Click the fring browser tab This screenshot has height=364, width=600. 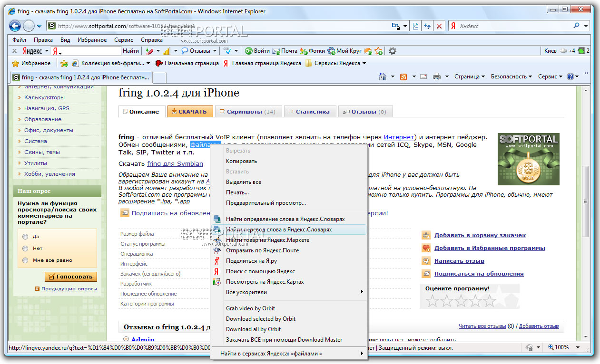(81, 77)
